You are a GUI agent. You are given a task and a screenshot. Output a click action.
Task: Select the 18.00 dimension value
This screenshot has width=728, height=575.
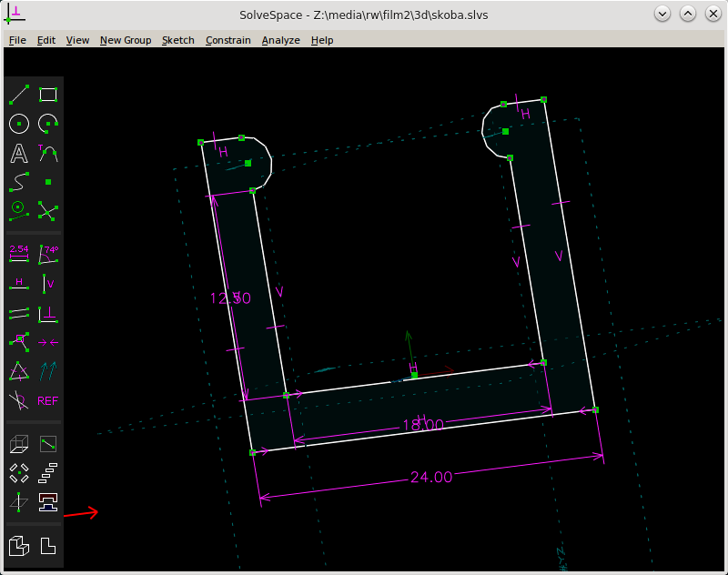point(423,425)
